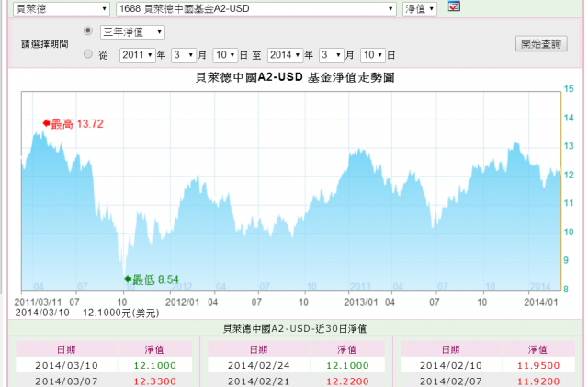Click the 2012/01 x-axis label
Screen dimensions: 588x387
pos(182,302)
